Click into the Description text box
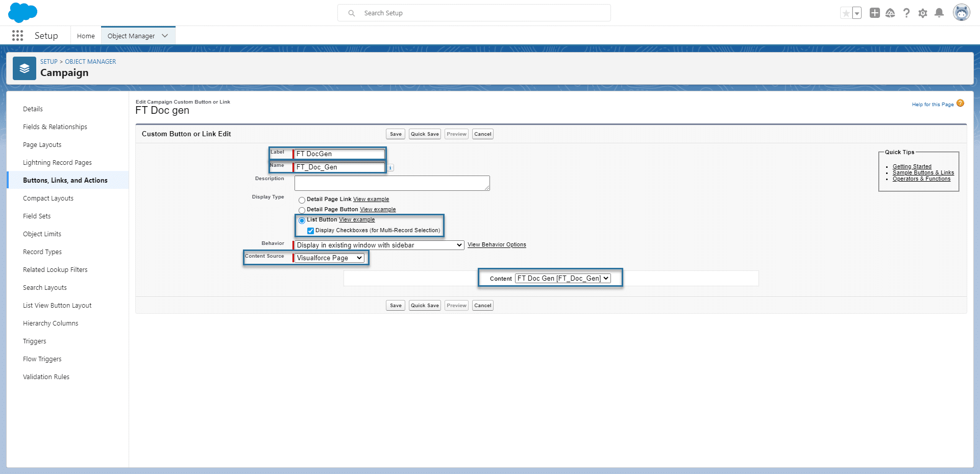This screenshot has width=980, height=474. 391,183
